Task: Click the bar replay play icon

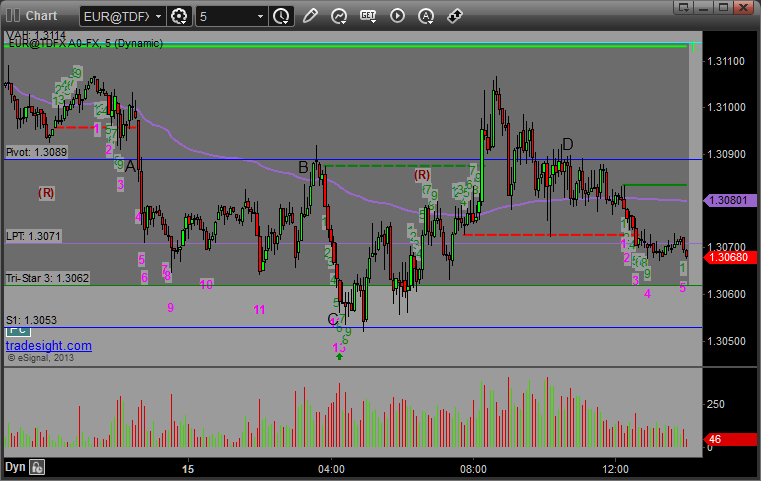Action: coord(397,16)
